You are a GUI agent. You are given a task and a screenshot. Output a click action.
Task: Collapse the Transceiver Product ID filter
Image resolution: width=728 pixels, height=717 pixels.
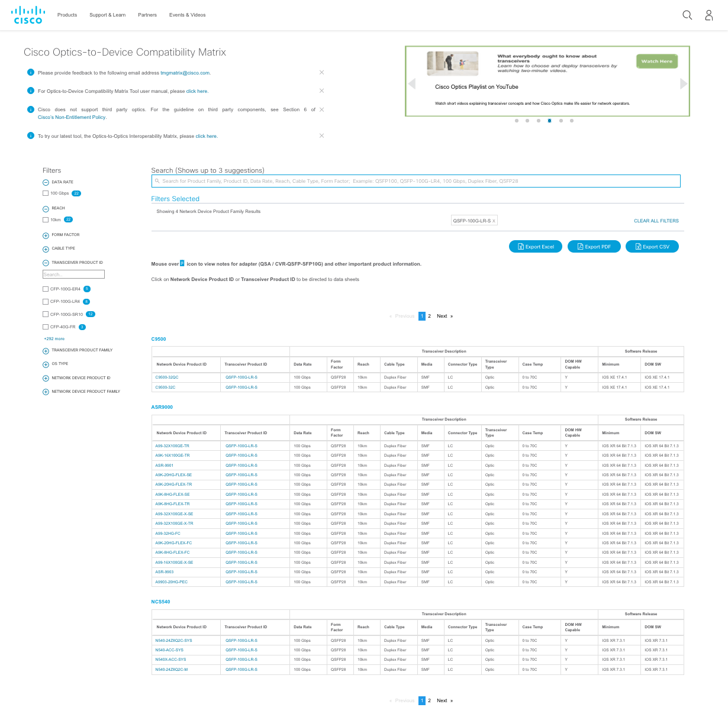(46, 263)
